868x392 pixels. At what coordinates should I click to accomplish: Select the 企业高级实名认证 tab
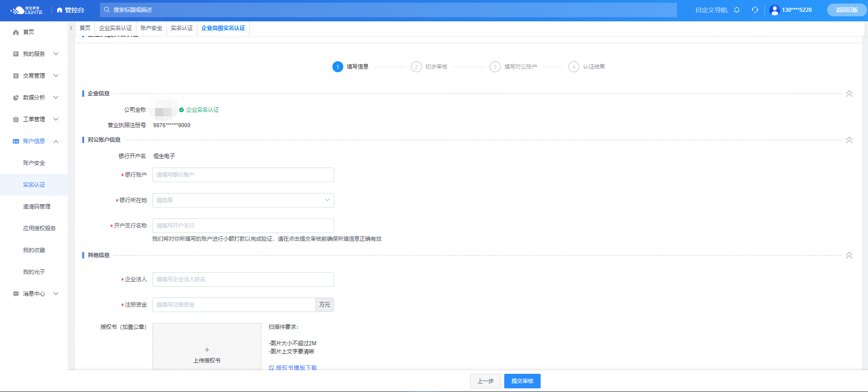223,28
